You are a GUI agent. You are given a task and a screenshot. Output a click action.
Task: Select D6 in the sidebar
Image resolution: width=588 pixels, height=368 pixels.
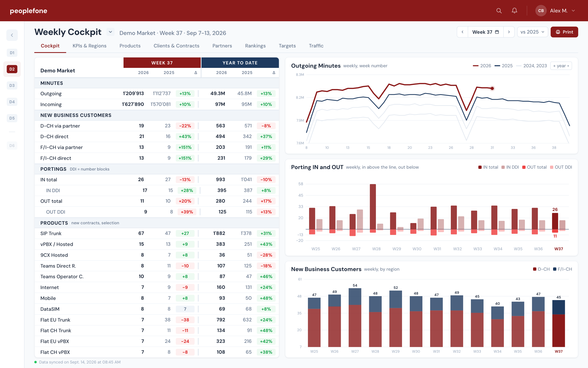pos(12,146)
